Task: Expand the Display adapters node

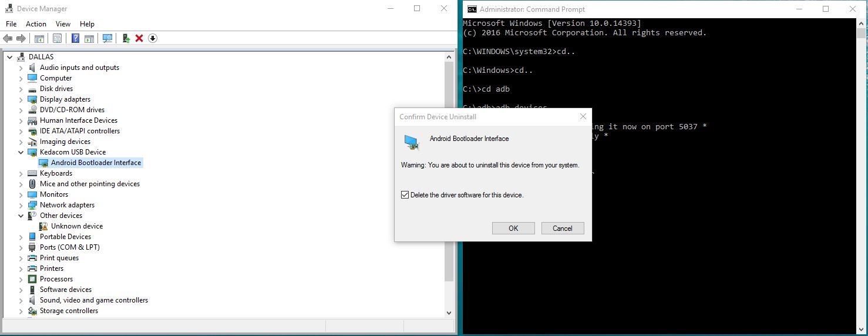Action: click(21, 99)
